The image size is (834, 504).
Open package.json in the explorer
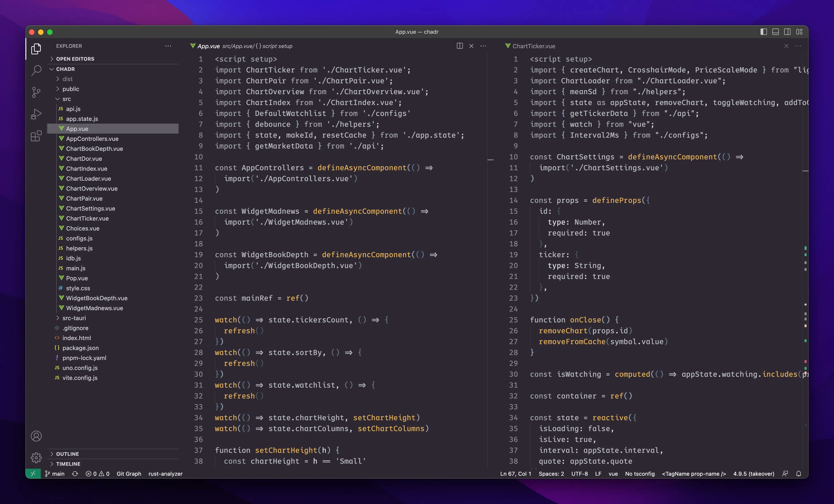tap(80, 348)
